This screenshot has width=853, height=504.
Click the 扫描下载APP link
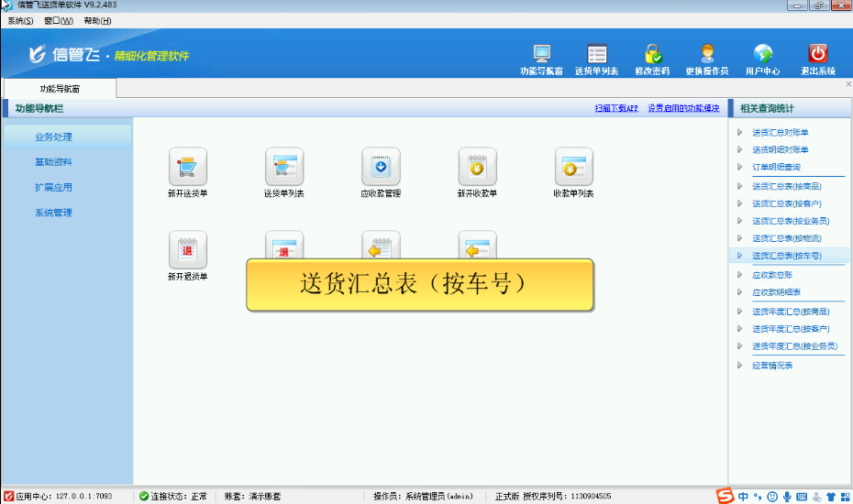615,108
